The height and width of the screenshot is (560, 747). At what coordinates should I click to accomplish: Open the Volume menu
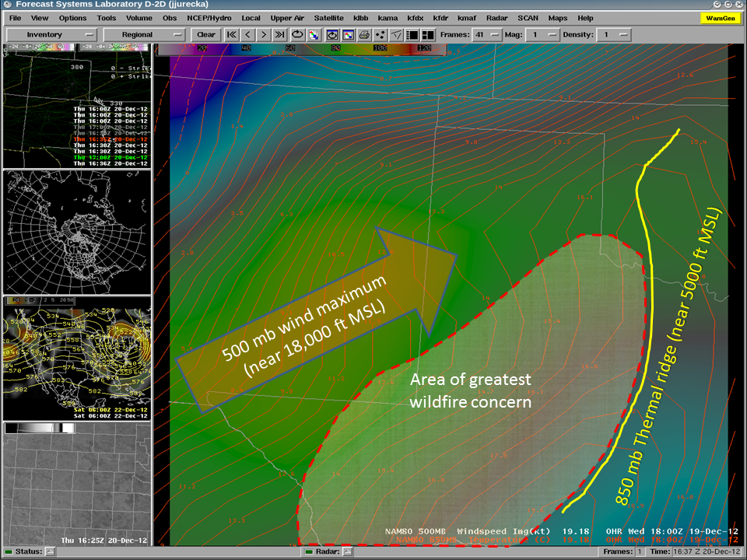139,18
